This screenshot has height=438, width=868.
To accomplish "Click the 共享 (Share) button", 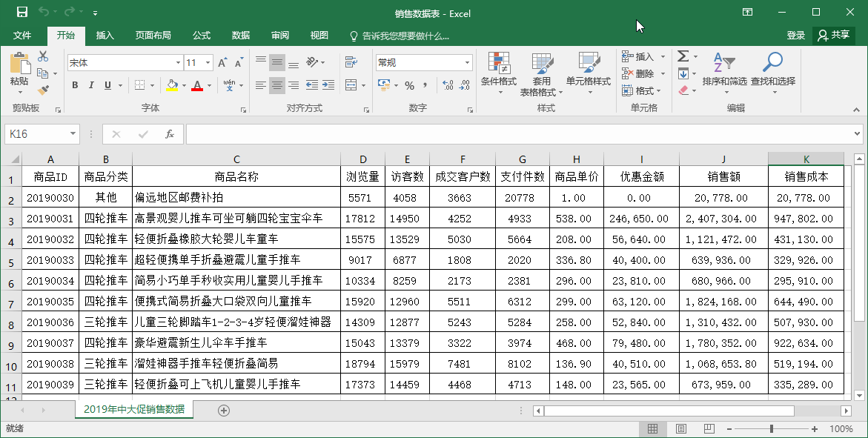I will coord(834,34).
